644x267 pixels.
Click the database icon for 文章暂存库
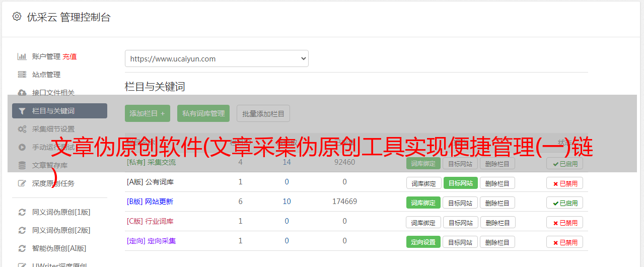point(22,165)
